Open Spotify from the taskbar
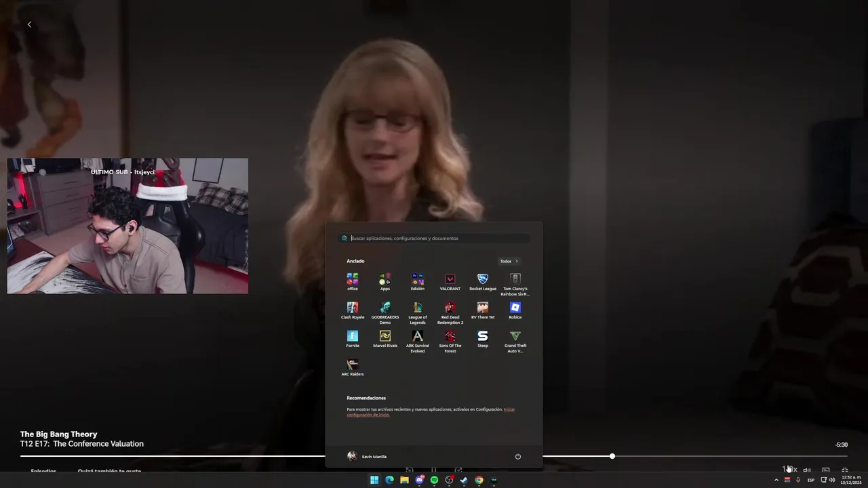 [x=434, y=480]
